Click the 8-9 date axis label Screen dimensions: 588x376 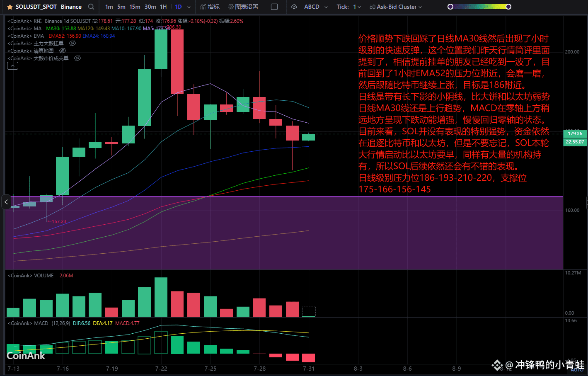[457, 369]
